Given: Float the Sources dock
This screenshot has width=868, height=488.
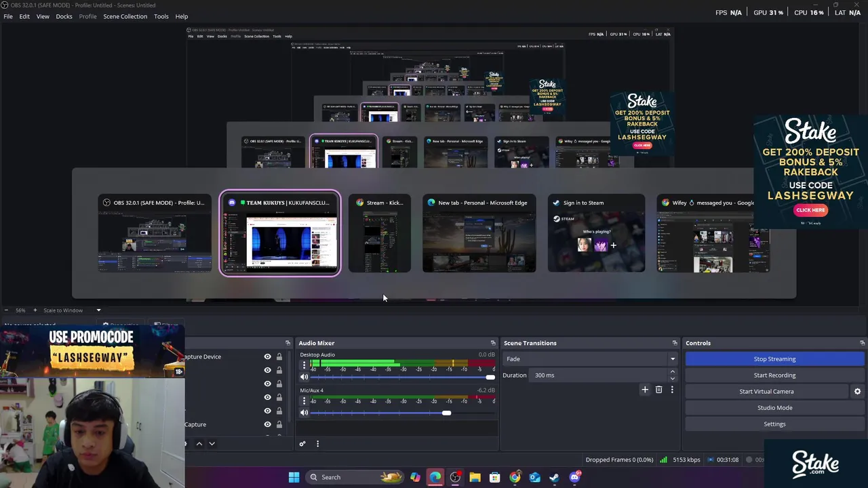Looking at the screenshot, I should point(288,343).
